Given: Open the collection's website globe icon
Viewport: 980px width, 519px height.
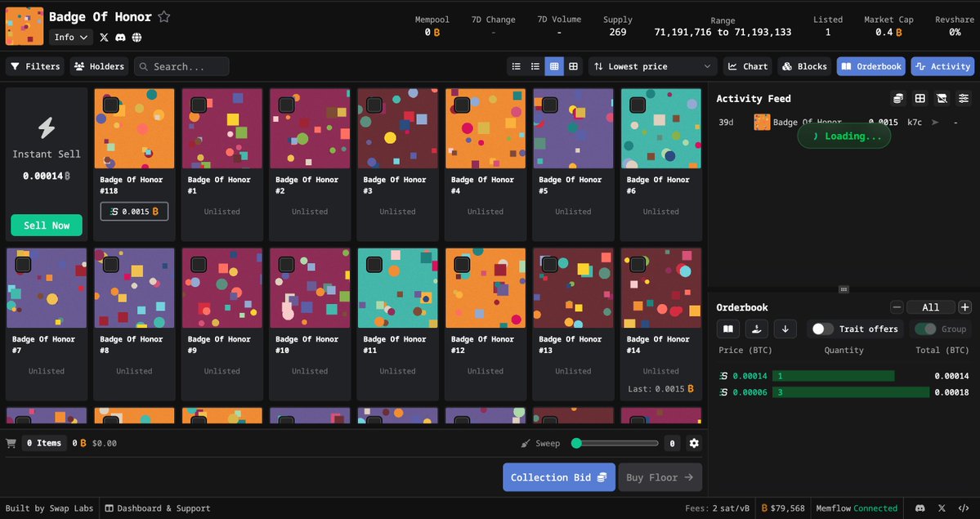Looking at the screenshot, I should click(x=136, y=38).
